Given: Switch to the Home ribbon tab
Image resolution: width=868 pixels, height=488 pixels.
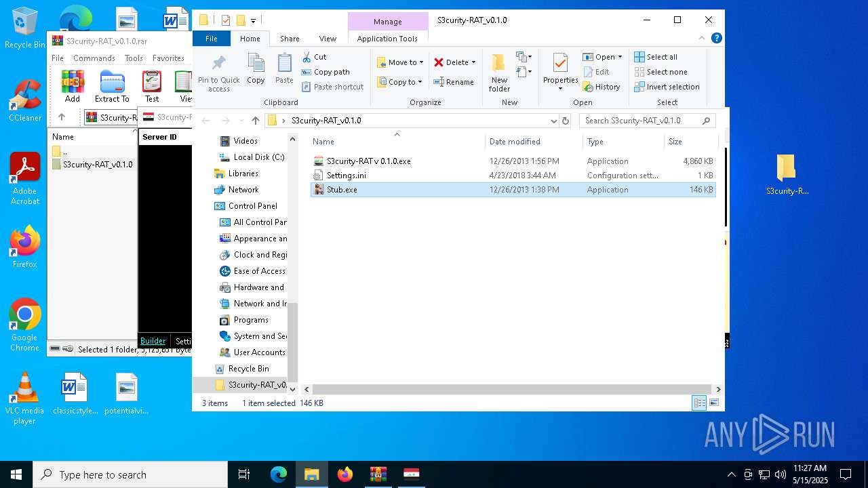Looking at the screenshot, I should (x=250, y=39).
